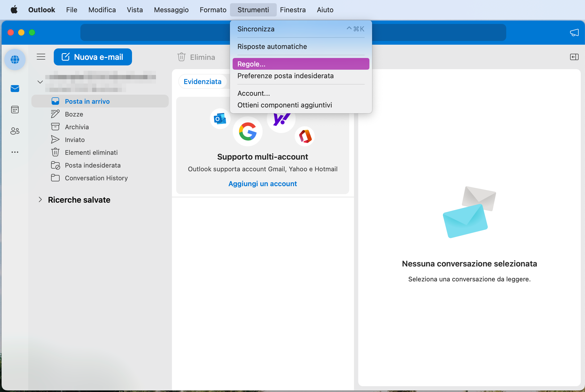Open the File menu
585x392 pixels.
pyautogui.click(x=72, y=10)
